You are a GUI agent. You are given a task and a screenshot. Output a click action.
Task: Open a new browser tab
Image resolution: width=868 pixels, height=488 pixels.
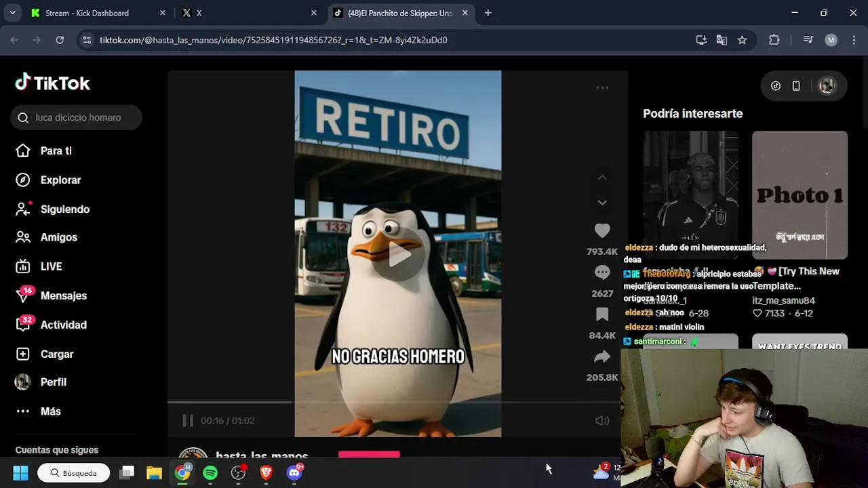point(488,13)
